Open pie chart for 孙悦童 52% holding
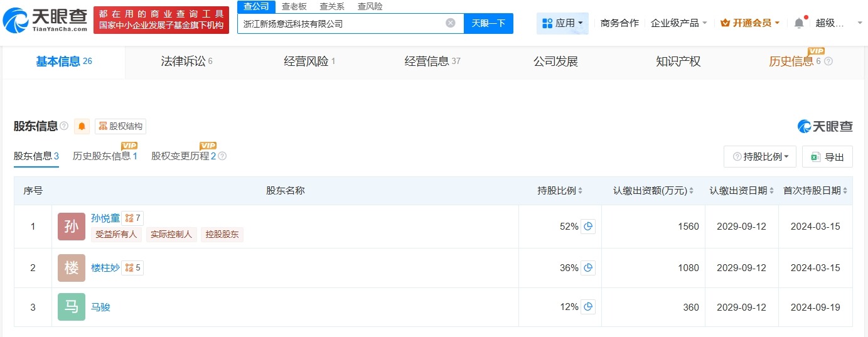 pyautogui.click(x=588, y=227)
